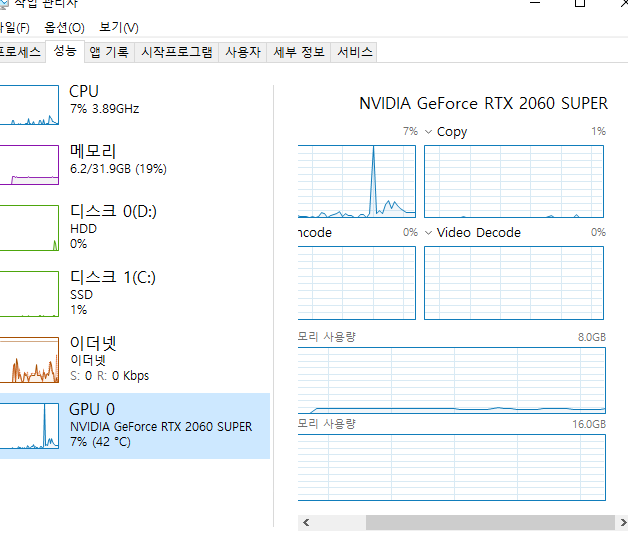This screenshot has height=541, width=628.
Task: Click the CPU usage mini graph
Action: point(29,105)
